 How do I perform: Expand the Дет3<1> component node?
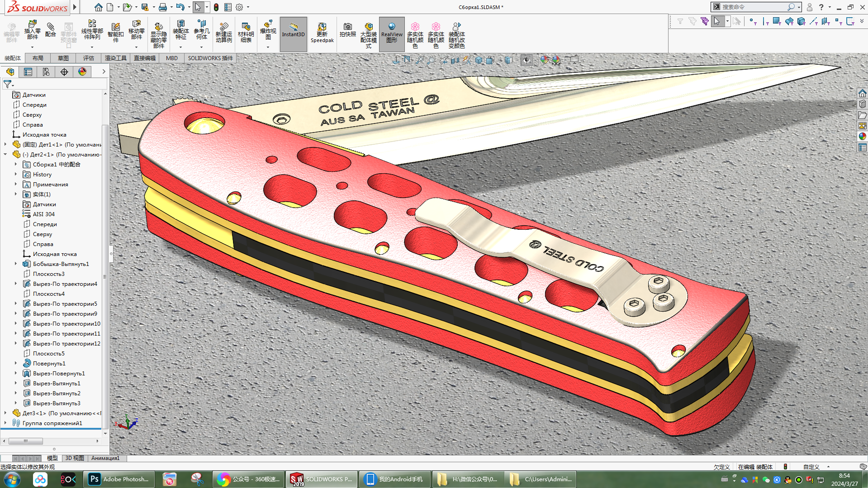pos(5,413)
